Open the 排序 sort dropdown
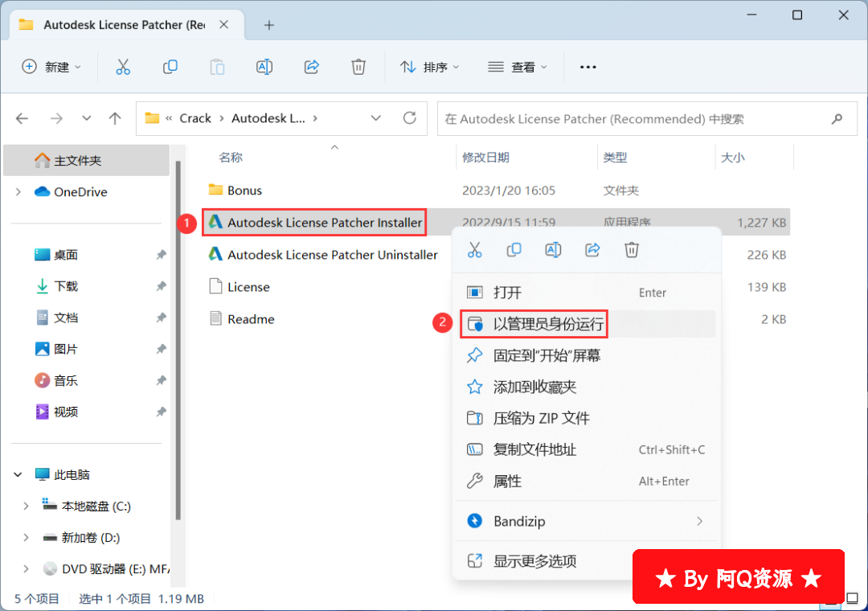Viewport: 868px width, 611px height. [x=429, y=67]
